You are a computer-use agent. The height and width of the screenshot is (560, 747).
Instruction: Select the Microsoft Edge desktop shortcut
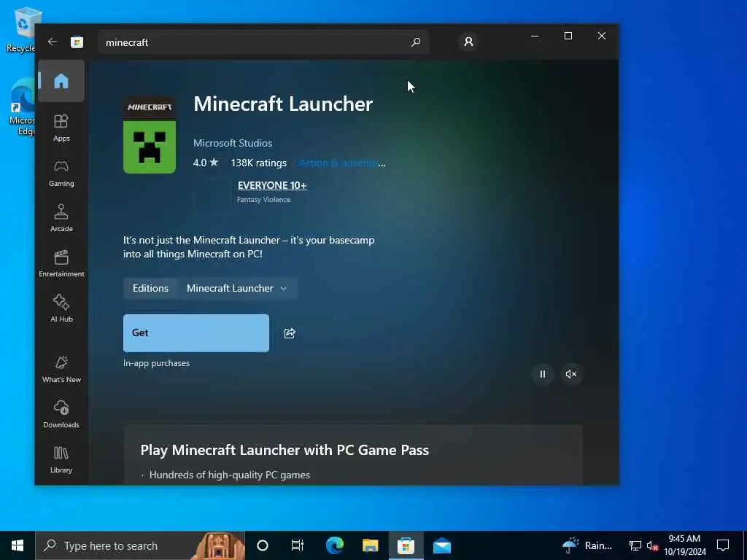coord(22,107)
